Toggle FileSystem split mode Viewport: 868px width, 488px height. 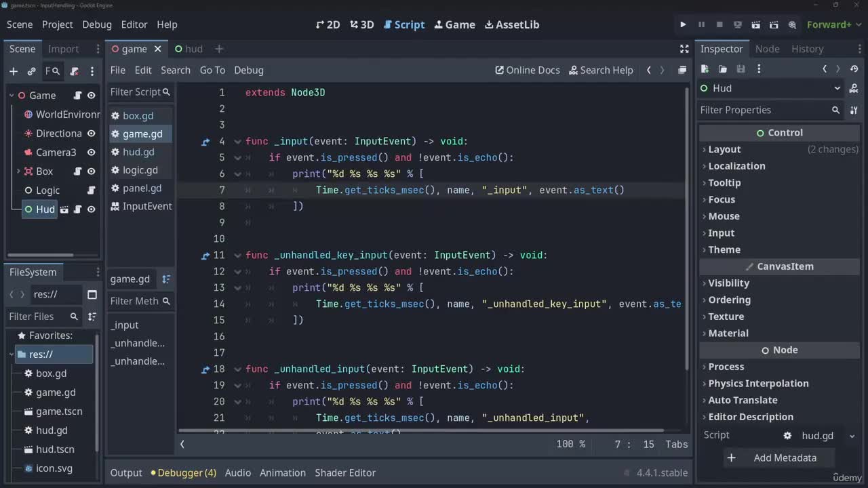pos(92,295)
